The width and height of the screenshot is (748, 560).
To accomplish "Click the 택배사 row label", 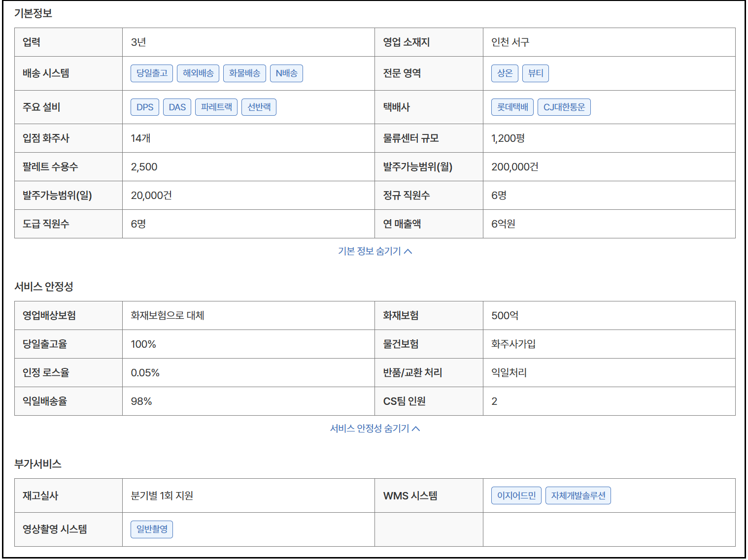I will [397, 107].
